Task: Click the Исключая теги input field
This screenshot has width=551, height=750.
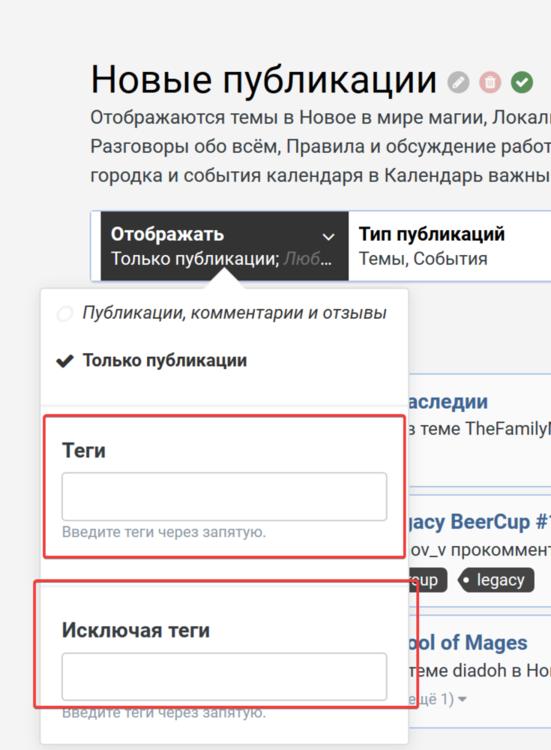Action: 224,676
